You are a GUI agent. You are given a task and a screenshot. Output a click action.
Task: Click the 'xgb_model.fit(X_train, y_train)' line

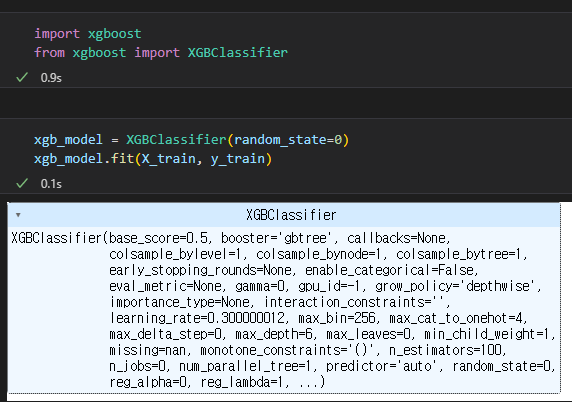point(153,159)
